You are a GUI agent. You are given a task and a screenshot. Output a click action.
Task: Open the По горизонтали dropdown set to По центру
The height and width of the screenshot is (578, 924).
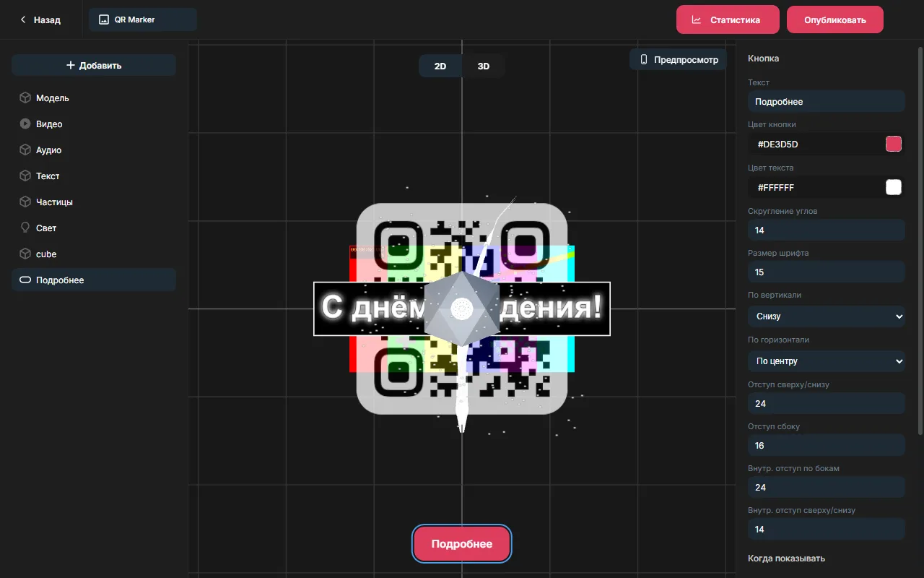point(827,361)
